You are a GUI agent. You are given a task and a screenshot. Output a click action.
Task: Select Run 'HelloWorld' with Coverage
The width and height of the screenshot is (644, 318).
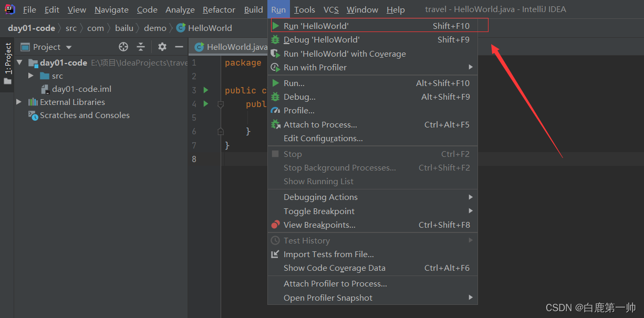pos(373,54)
